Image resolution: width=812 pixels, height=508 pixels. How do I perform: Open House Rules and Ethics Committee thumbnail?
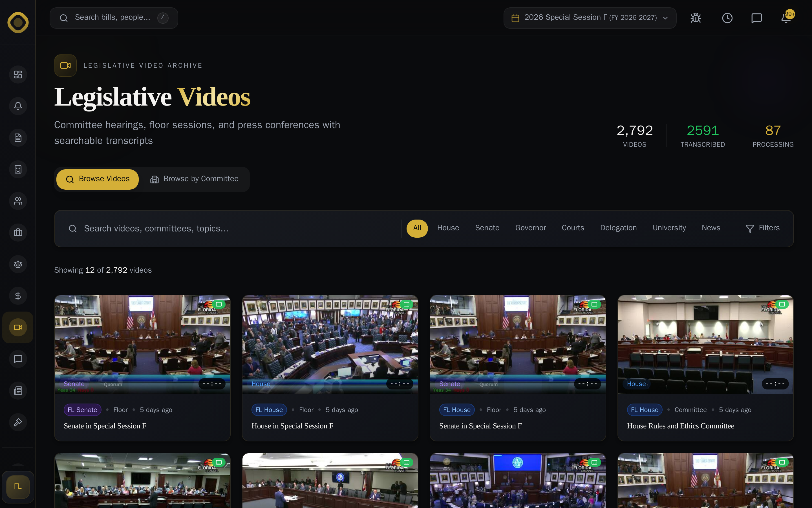[705, 344]
